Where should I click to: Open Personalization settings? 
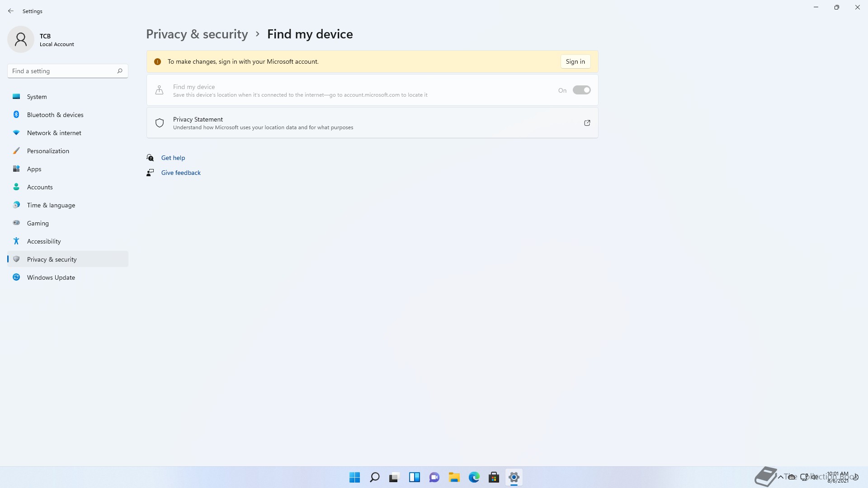tap(68, 151)
